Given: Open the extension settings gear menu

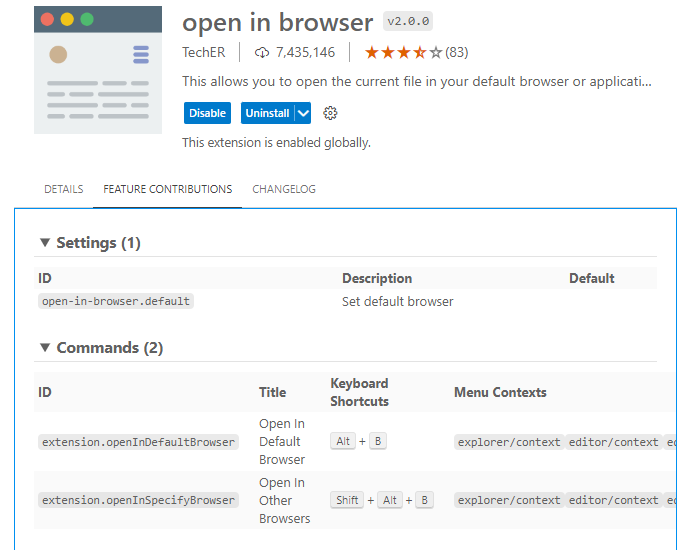Looking at the screenshot, I should coord(330,113).
